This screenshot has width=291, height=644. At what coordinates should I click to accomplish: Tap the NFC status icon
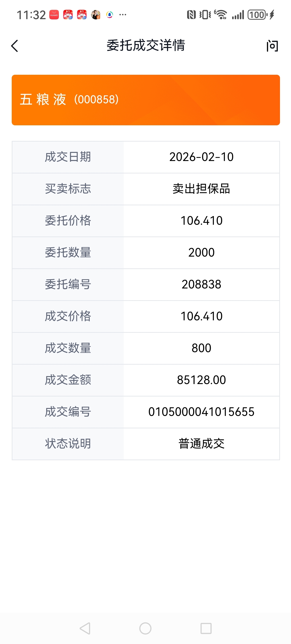tap(191, 15)
